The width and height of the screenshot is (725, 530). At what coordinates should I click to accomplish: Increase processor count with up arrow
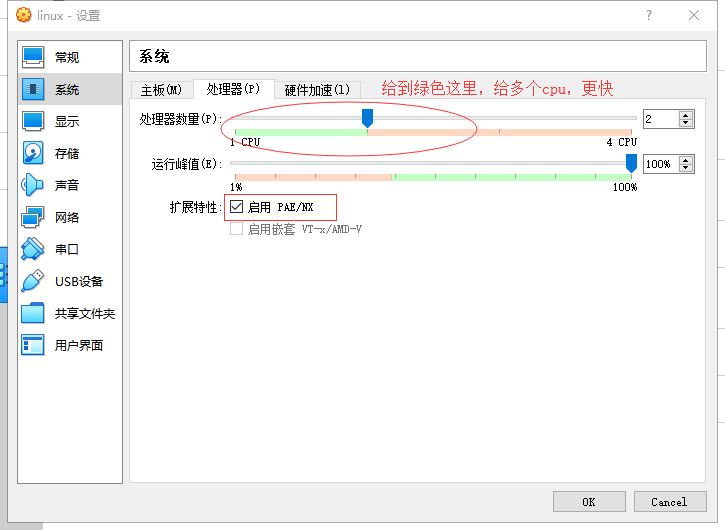tap(685, 115)
